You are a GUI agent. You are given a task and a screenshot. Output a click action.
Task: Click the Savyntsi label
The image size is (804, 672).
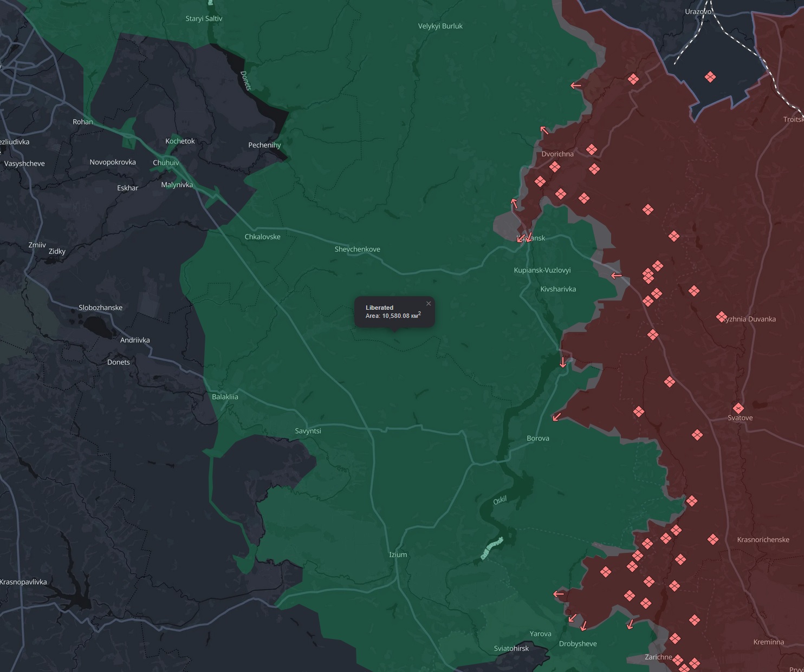pos(308,431)
